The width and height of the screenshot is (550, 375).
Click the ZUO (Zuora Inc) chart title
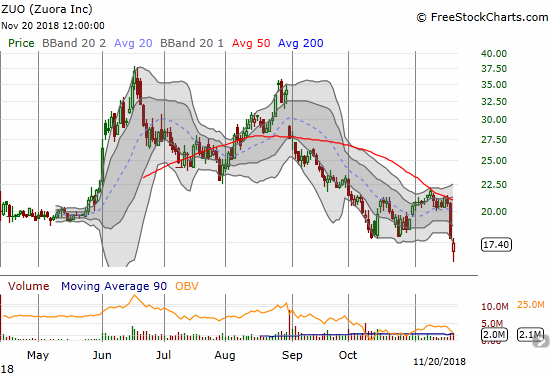(47, 9)
